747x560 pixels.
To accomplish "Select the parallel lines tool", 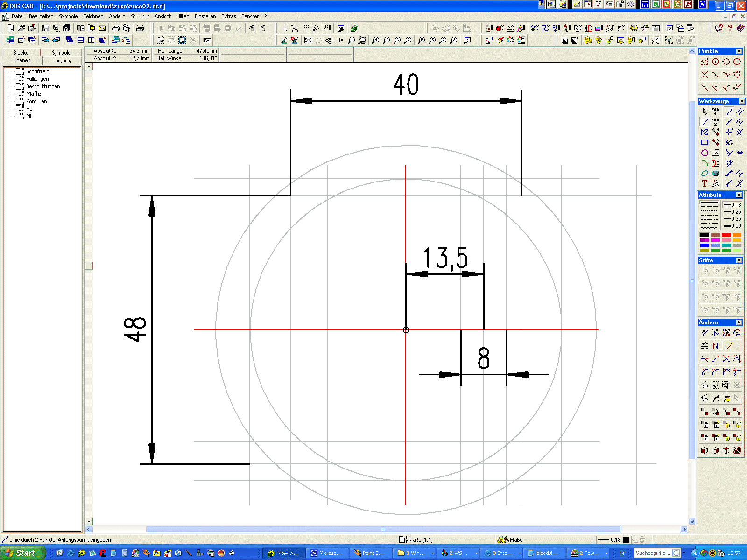I will tap(740, 112).
